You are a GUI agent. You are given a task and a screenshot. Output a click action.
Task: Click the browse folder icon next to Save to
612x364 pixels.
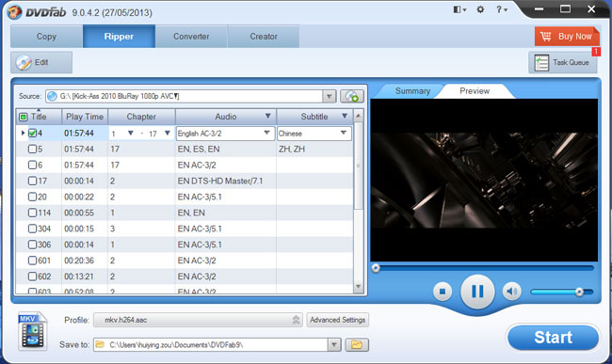point(357,345)
